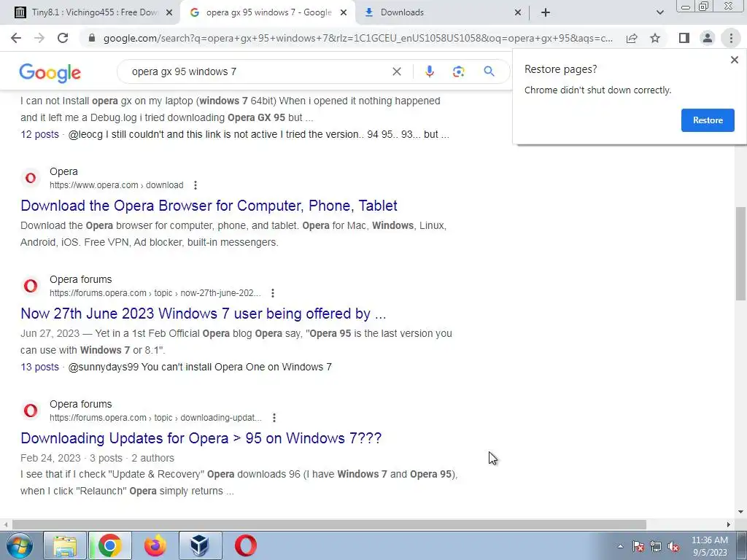Go back to previous page
The height and width of the screenshot is (560, 747).
tap(16, 38)
